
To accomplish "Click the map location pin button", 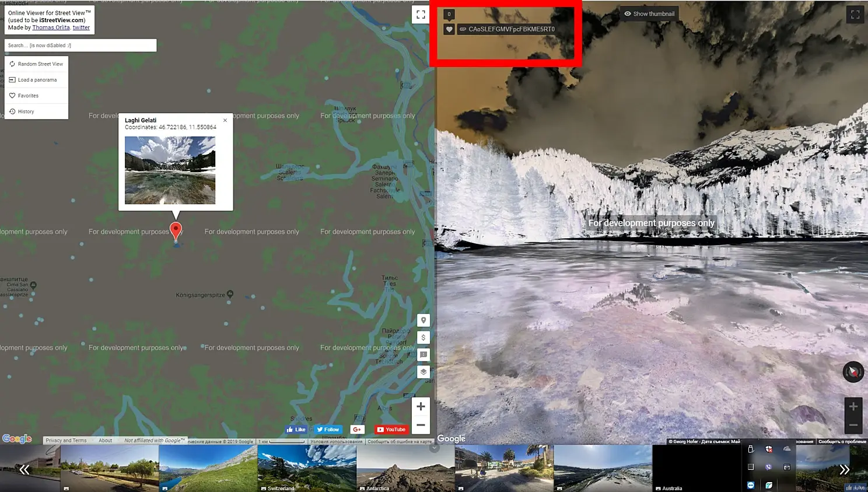I will (423, 320).
